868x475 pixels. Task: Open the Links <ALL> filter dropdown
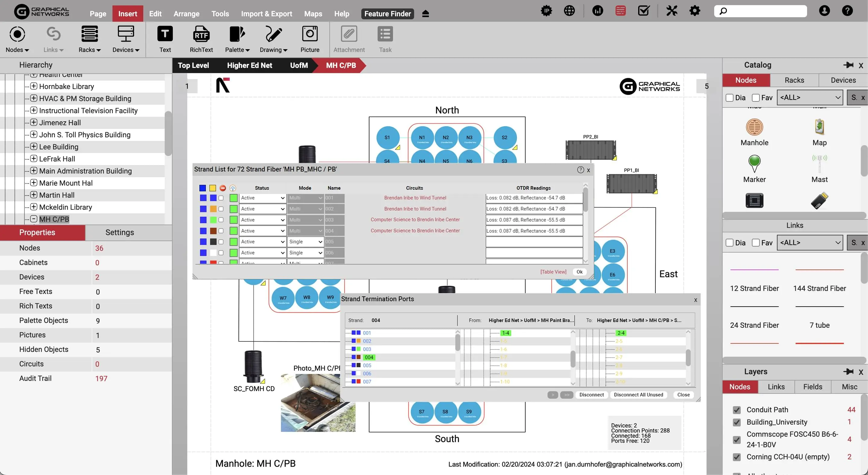(x=809, y=243)
